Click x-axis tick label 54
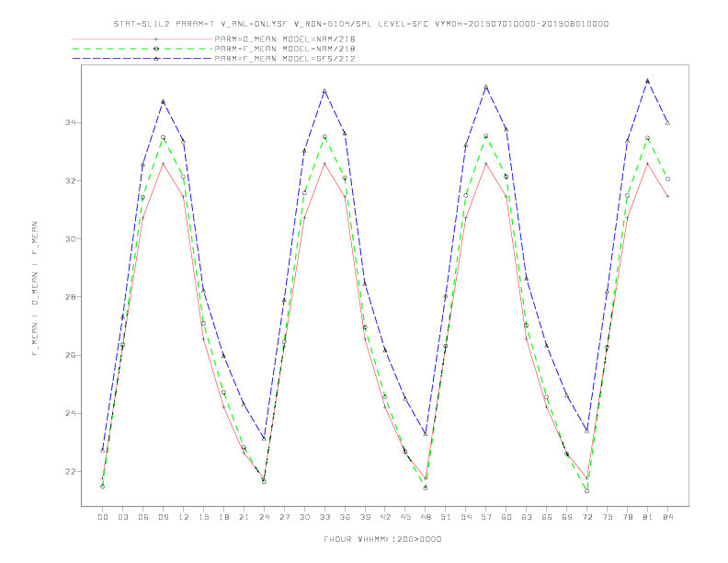 click(466, 517)
